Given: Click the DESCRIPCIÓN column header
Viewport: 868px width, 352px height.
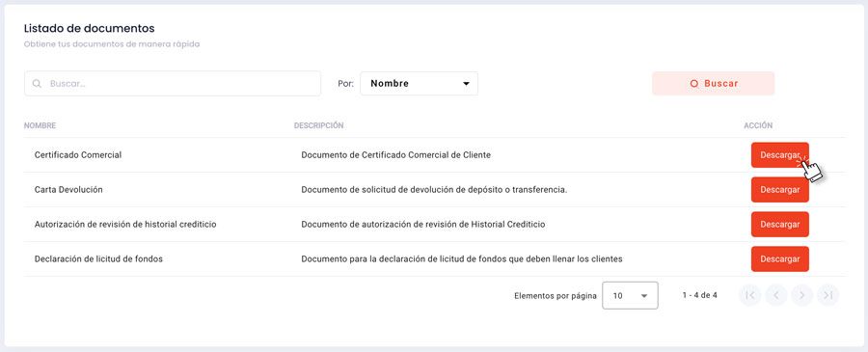Looking at the screenshot, I should (318, 125).
